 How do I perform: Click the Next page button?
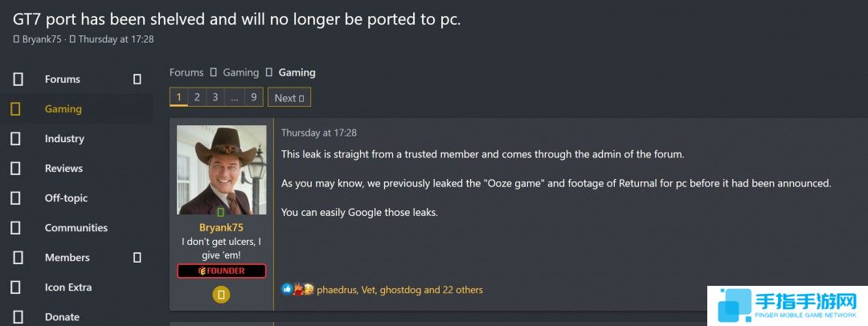(289, 98)
